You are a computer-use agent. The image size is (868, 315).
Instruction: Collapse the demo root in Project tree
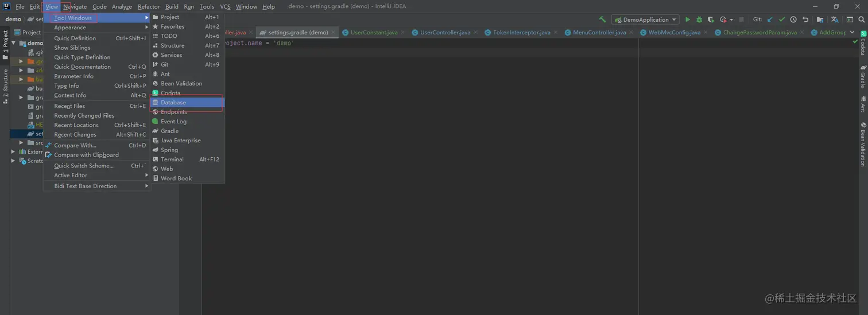pyautogui.click(x=13, y=43)
